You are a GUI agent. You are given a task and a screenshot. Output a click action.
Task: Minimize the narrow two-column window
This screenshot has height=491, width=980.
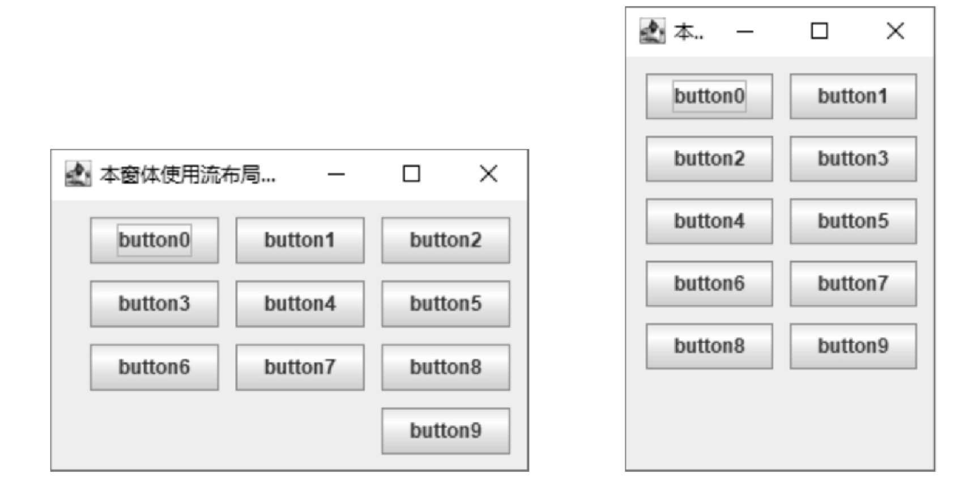tap(744, 32)
